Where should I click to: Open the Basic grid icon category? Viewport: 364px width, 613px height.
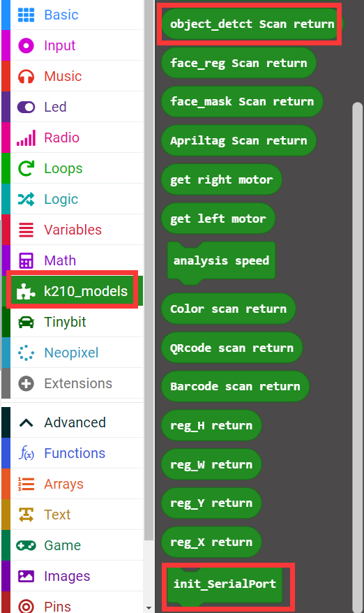point(26,15)
